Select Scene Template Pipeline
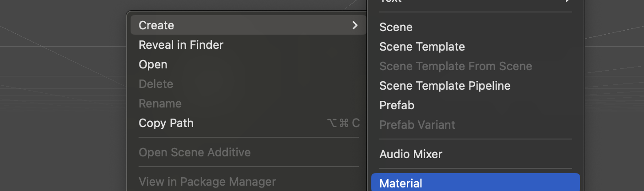 [445, 86]
